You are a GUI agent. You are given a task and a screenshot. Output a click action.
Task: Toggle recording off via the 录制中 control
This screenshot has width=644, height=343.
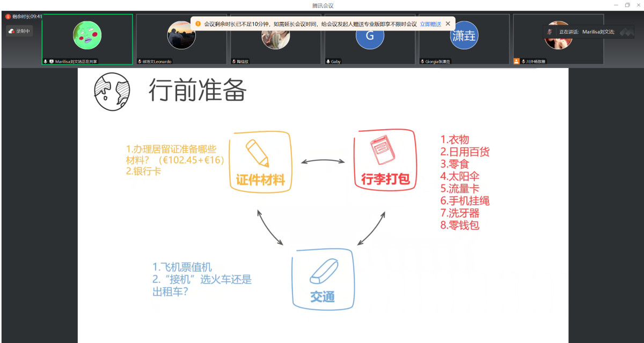(19, 31)
